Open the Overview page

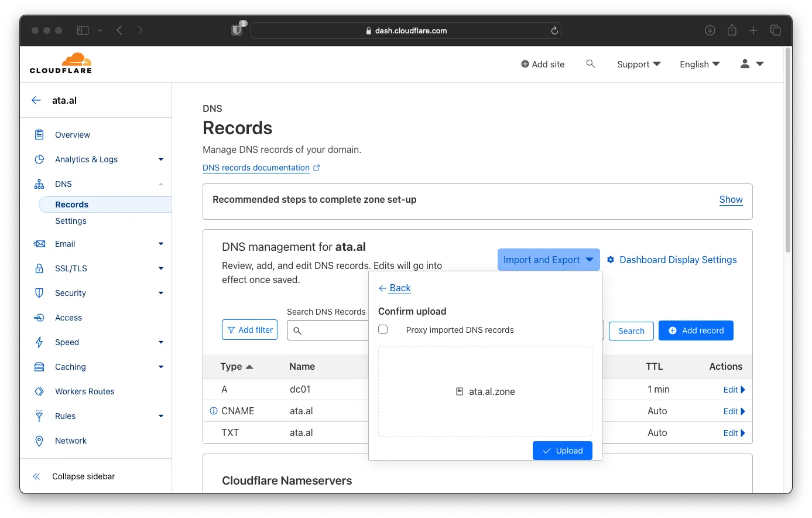(73, 135)
